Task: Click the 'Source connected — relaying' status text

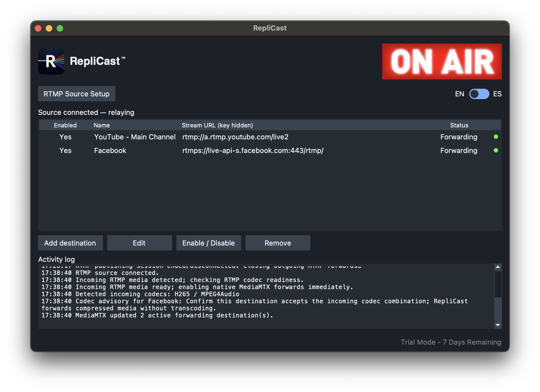Action: tap(86, 112)
